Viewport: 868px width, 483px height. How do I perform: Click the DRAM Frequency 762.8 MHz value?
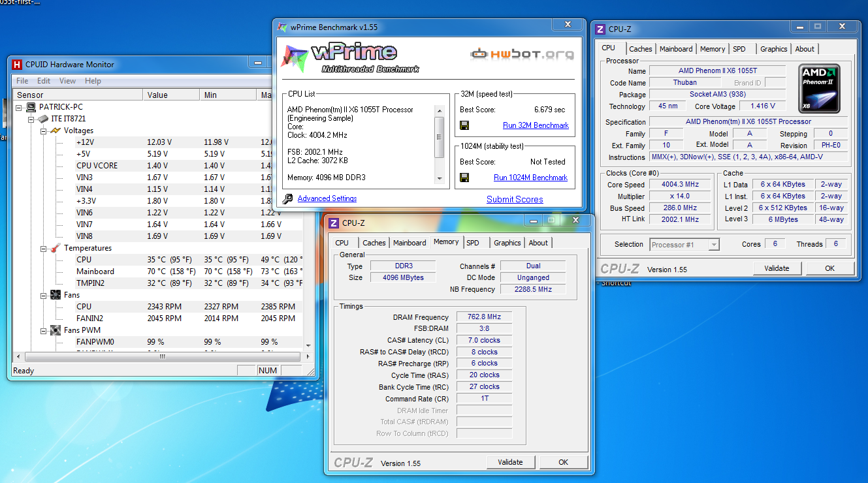click(484, 317)
